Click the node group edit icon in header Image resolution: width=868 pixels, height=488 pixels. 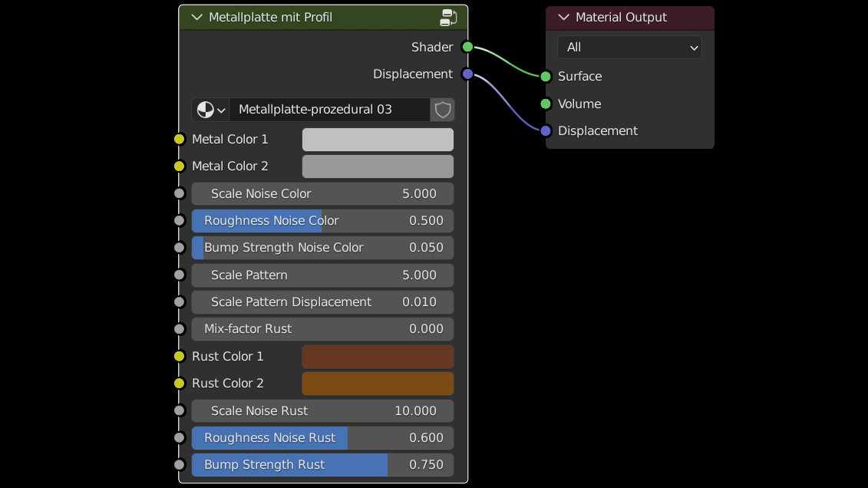pyautogui.click(x=449, y=18)
